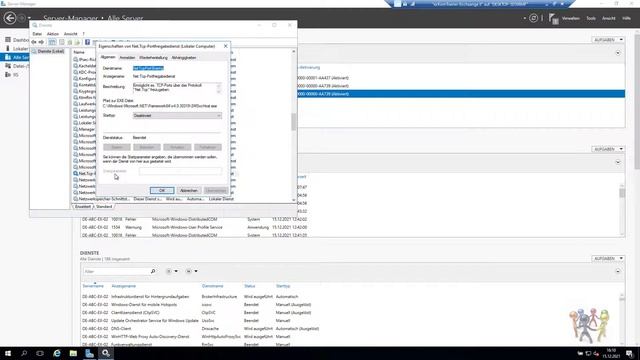Sort by the Anzeigename column header

(123, 286)
